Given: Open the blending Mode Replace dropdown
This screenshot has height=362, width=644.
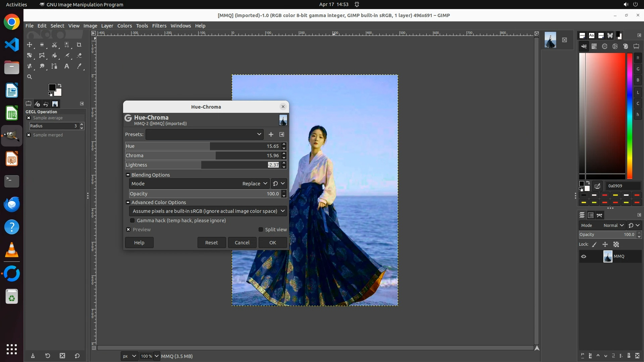Looking at the screenshot, I should [255, 184].
